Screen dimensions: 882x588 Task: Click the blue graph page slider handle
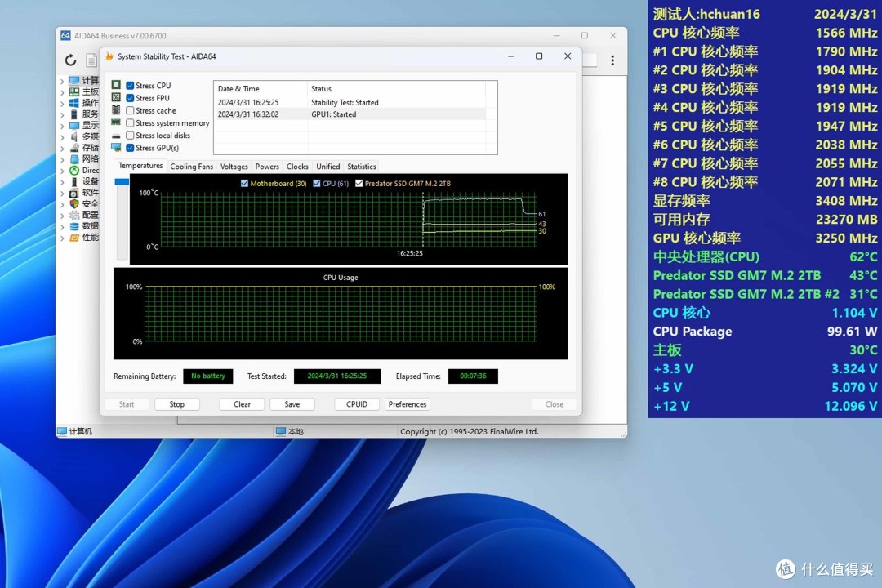coord(122,182)
